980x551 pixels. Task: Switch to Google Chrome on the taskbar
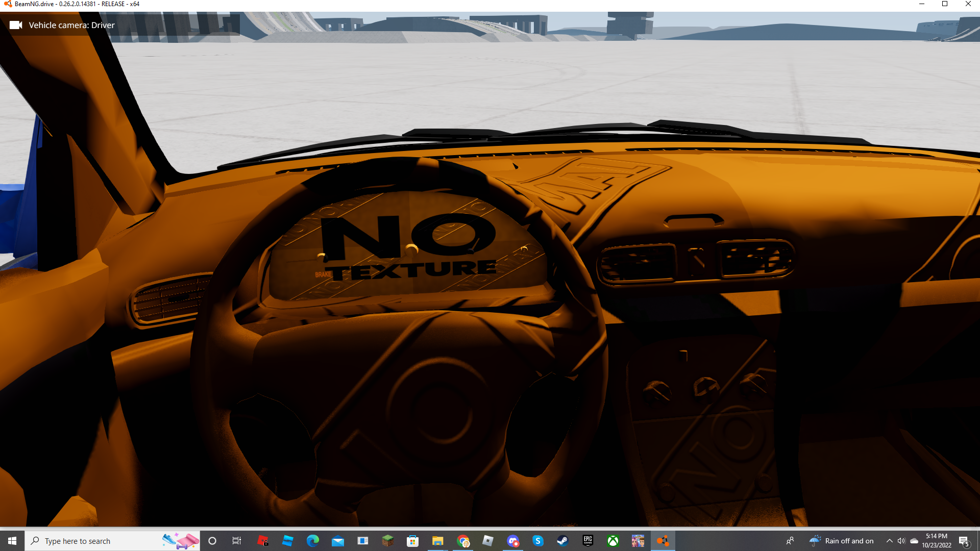(x=463, y=541)
